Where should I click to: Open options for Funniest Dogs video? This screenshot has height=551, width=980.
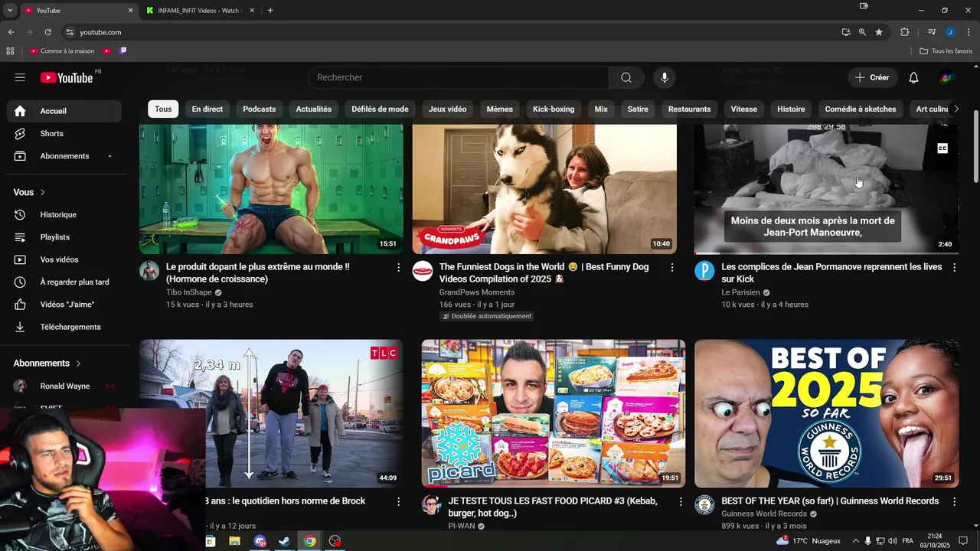tap(672, 267)
